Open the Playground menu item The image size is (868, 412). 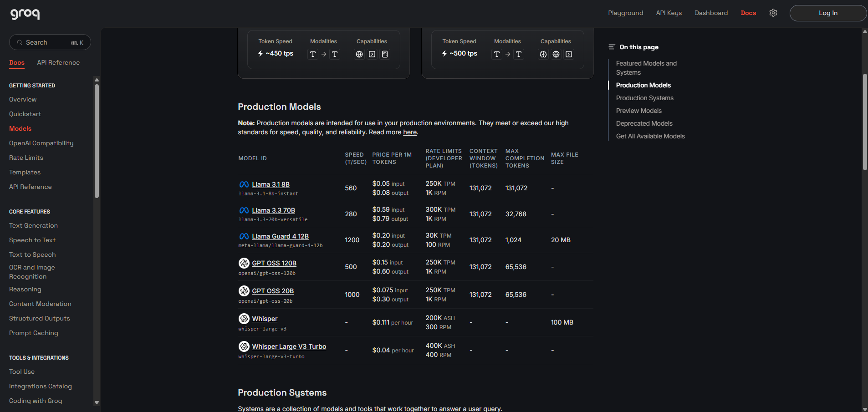(625, 13)
